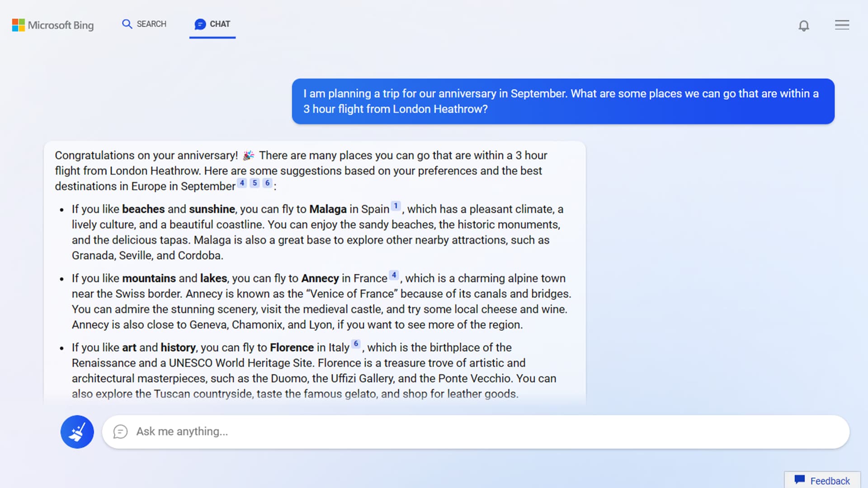Toggle the main menu via hamburger icon
Image resolution: width=868 pixels, height=488 pixels.
click(x=842, y=25)
